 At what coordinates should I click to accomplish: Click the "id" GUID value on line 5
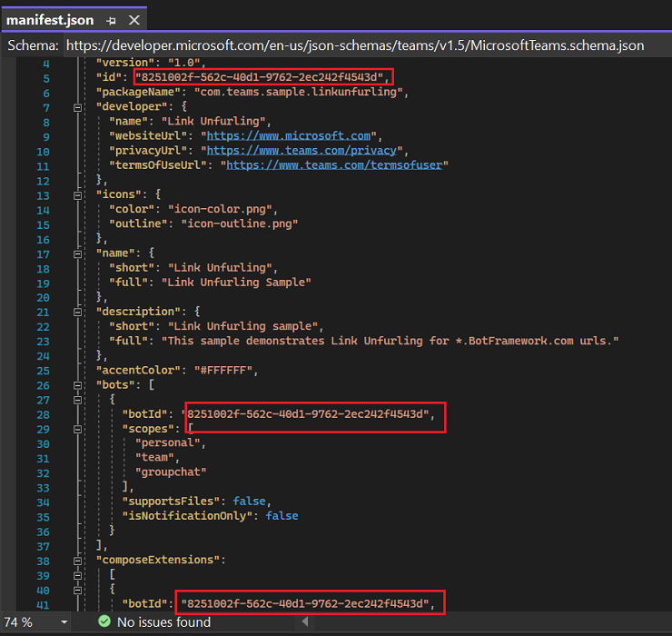(260, 77)
